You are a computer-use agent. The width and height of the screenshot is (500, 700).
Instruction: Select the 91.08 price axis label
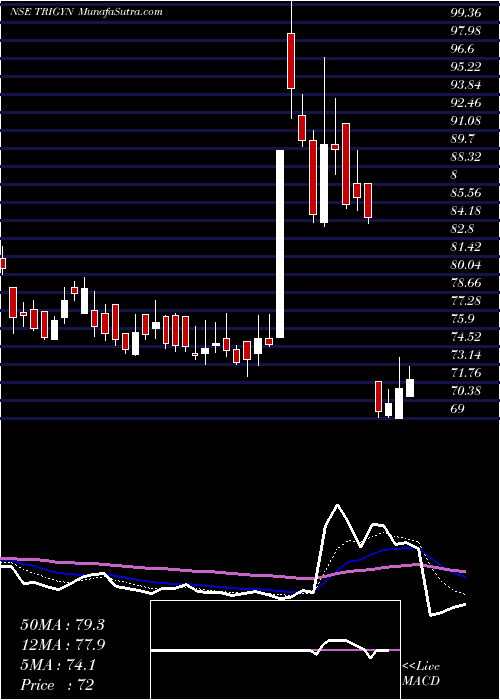466,121
